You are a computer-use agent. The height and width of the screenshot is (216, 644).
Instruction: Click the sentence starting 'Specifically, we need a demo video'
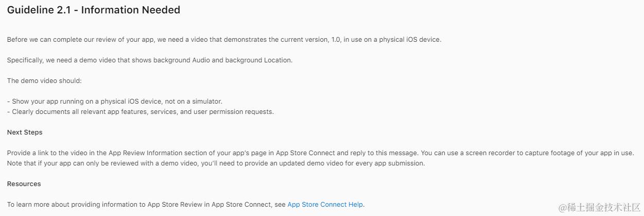pos(150,60)
